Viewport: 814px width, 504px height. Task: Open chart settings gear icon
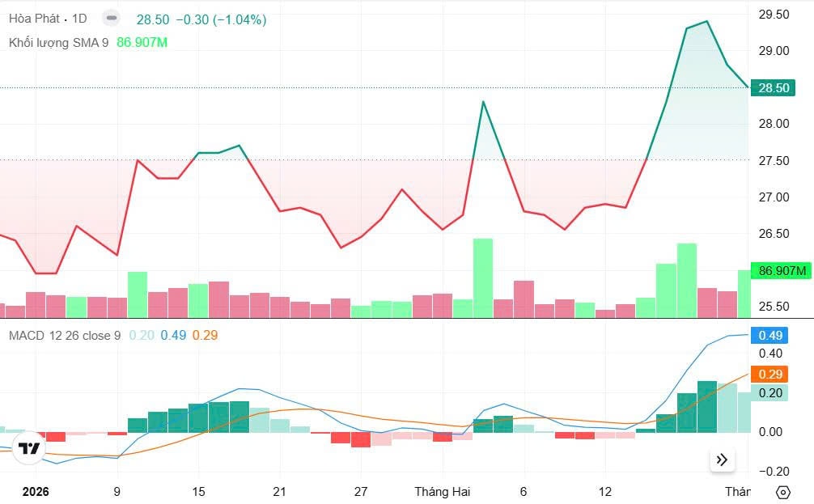click(782, 492)
